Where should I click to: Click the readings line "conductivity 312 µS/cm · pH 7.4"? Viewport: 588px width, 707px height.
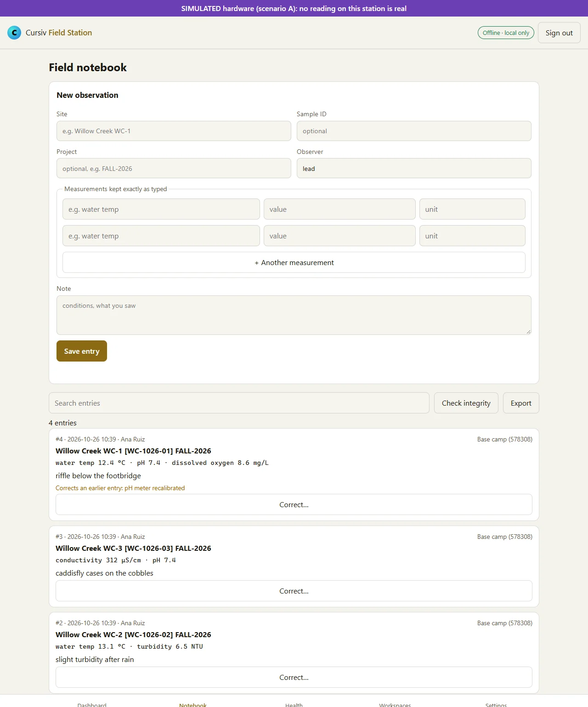[x=116, y=560]
